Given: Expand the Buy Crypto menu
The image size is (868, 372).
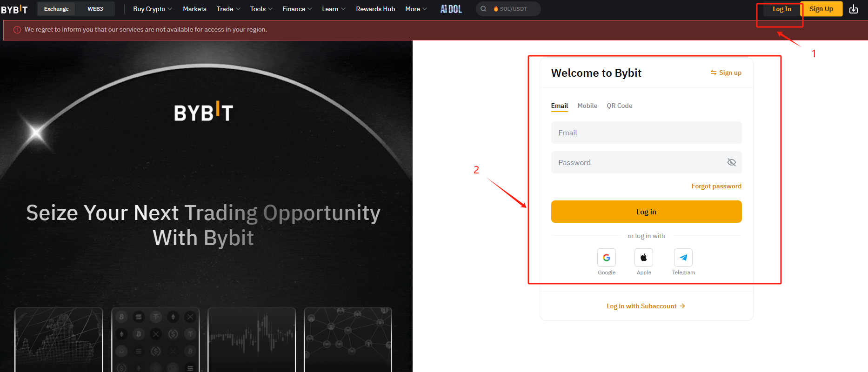Looking at the screenshot, I should point(153,9).
